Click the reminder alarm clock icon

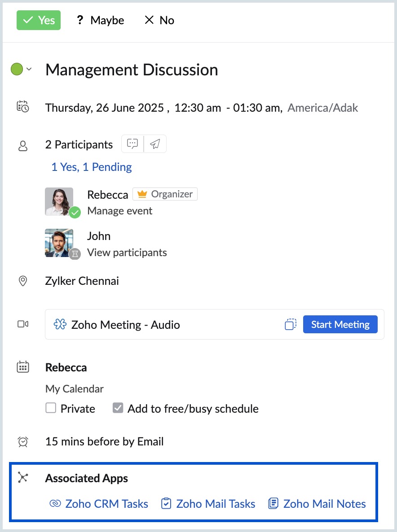[23, 442]
